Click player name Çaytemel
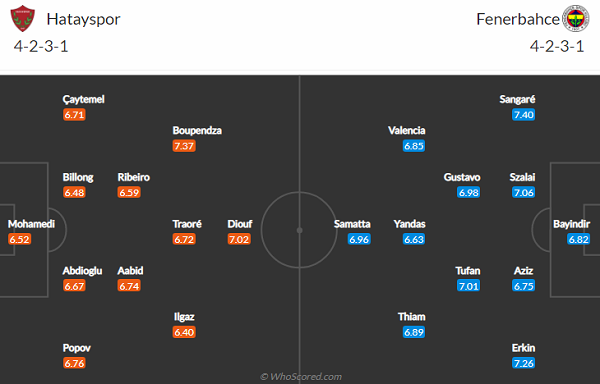Screen dimensions: 600x384 click(83, 99)
